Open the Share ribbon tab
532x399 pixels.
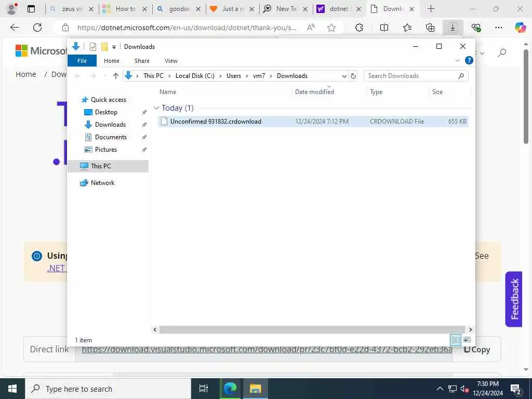pos(142,61)
